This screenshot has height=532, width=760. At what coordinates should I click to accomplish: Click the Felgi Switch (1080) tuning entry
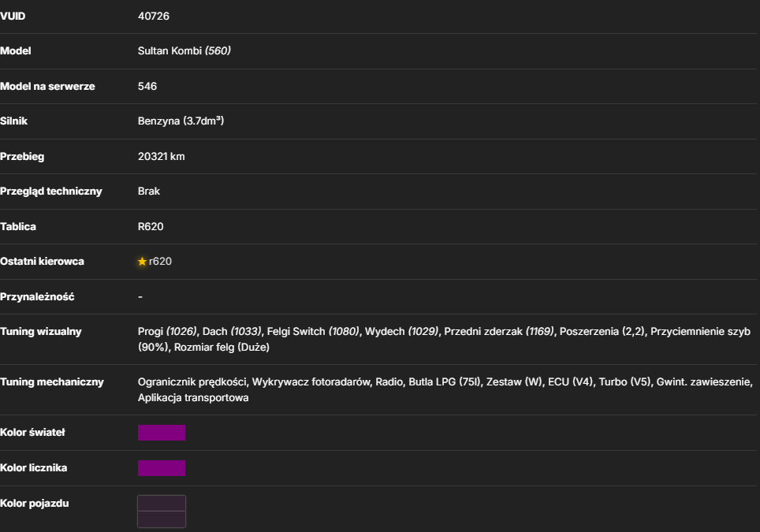(x=313, y=331)
